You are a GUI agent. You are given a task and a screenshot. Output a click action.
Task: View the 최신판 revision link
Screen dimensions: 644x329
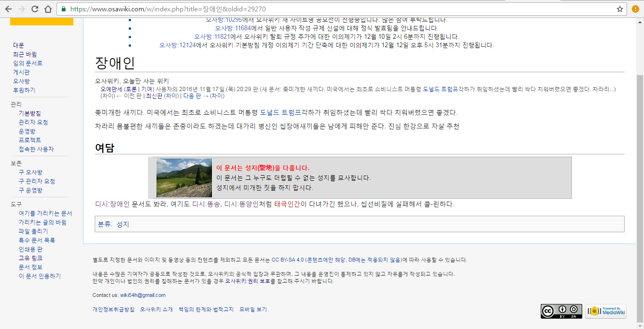[153, 96]
